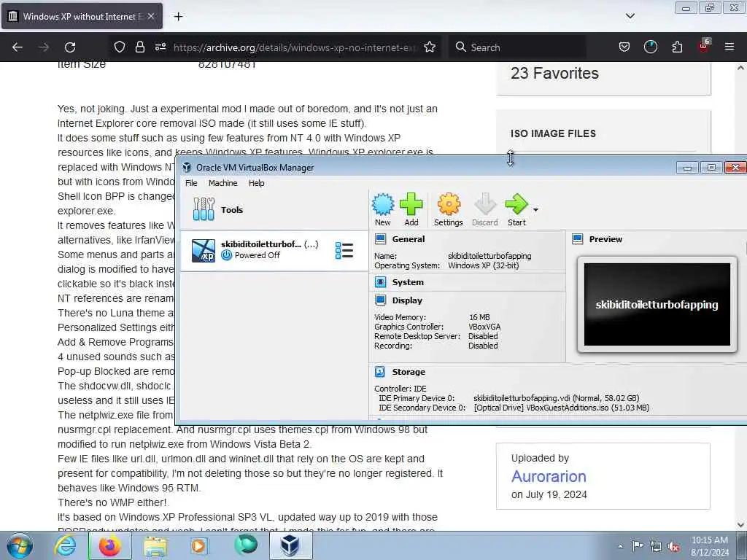The width and height of the screenshot is (747, 560).
Task: Click the Firefox taskbar icon
Action: (109, 545)
